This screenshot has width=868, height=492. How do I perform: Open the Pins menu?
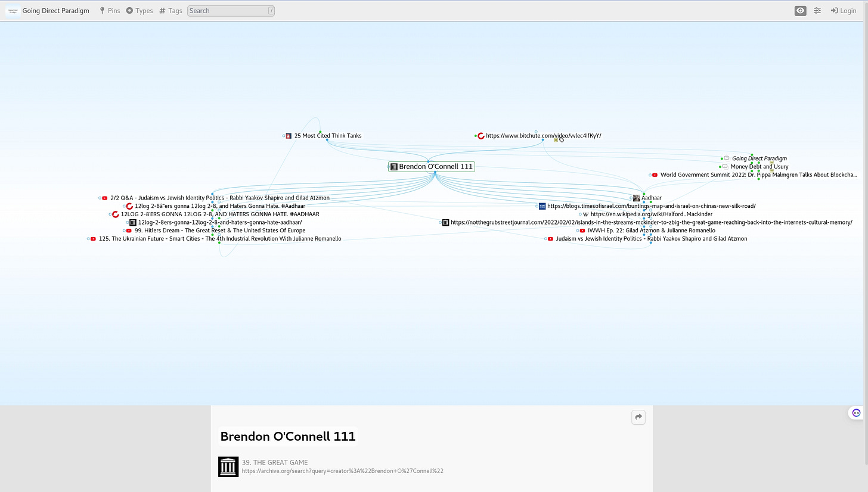pyautogui.click(x=110, y=11)
